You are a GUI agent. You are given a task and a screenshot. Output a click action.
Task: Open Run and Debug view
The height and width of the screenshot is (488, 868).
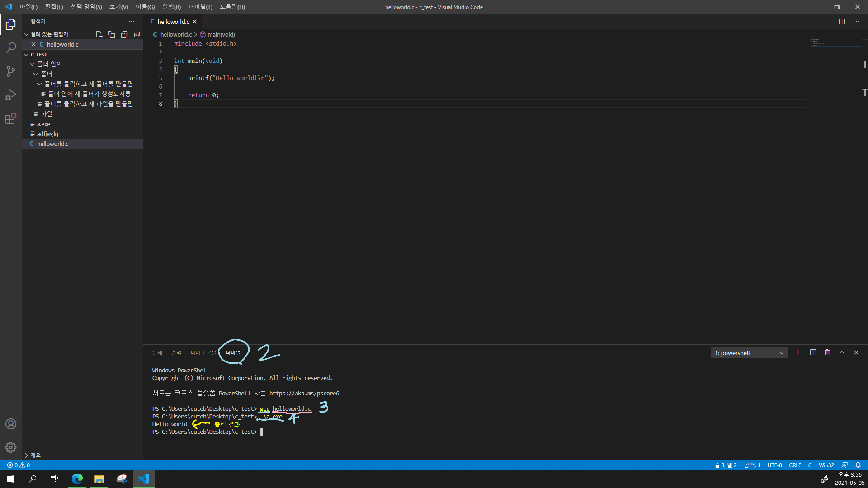(11, 95)
